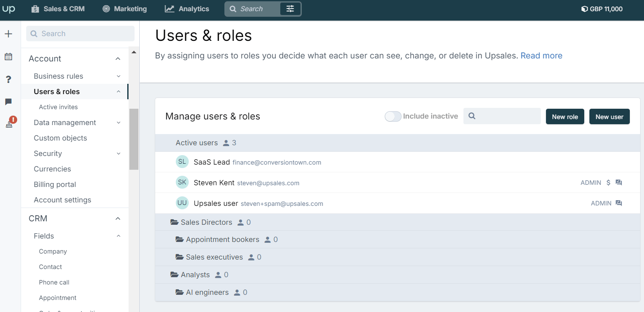The image size is (644, 312).
Task: Click the magnifier icon in users search field
Action: [472, 116]
